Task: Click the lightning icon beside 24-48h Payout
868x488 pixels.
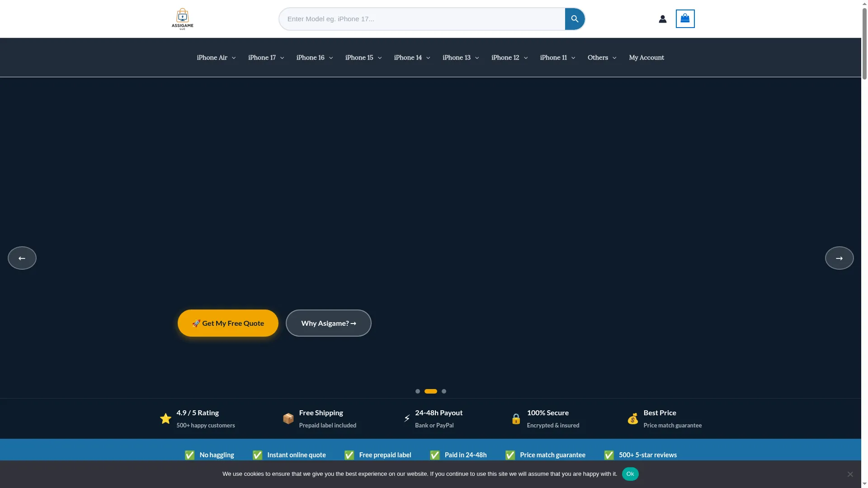Action: coord(407,419)
